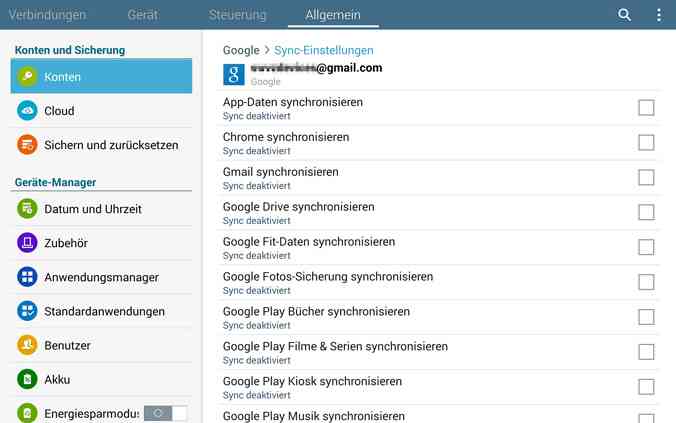The image size is (676, 423).
Task: Open Benutzer settings entry
Action: pyautogui.click(x=101, y=345)
